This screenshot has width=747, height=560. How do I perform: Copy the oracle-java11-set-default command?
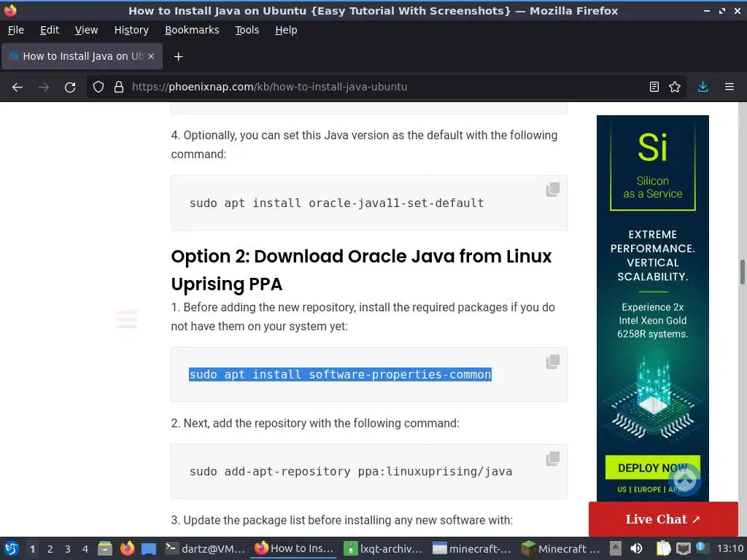tap(553, 190)
